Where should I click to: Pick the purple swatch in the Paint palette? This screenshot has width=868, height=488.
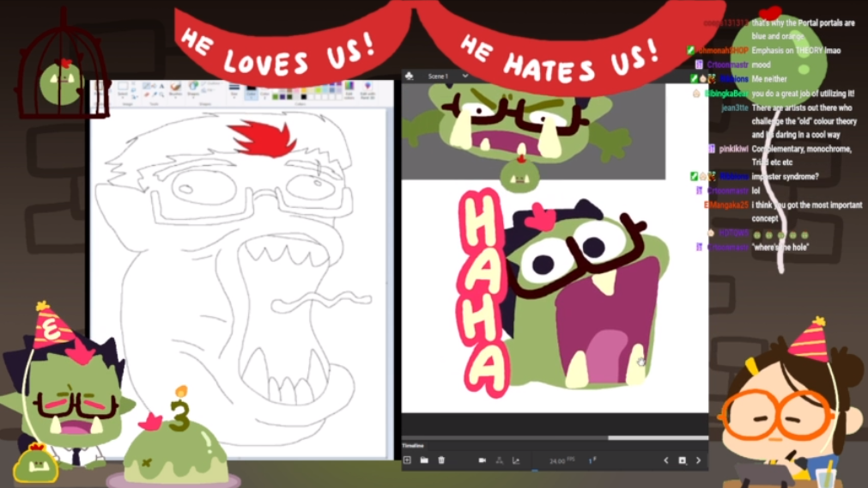[x=282, y=97]
